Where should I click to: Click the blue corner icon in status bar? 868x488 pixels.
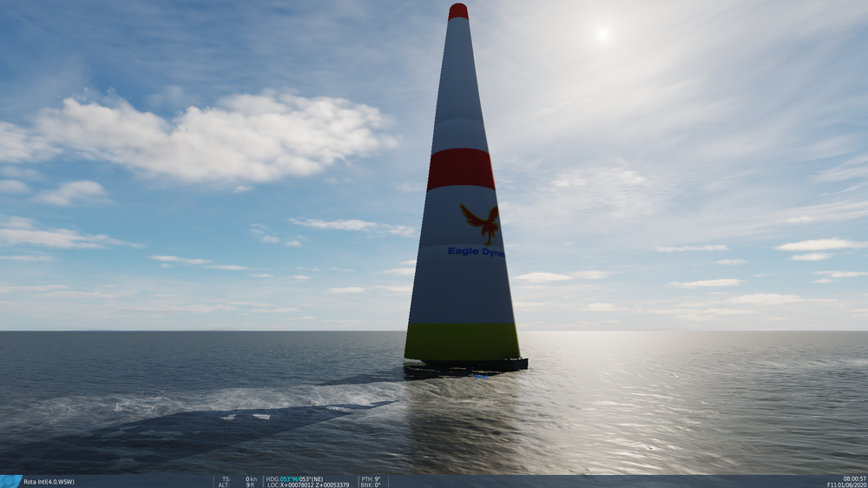tap(10, 481)
